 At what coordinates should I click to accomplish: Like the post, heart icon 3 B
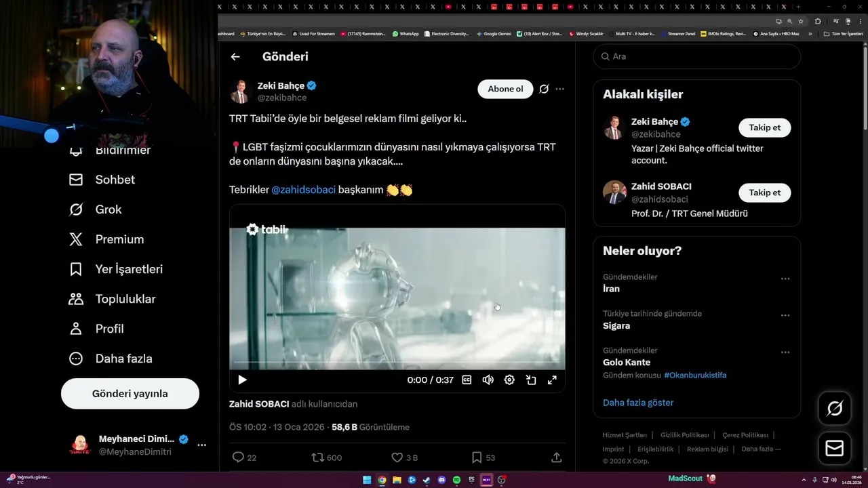click(397, 457)
